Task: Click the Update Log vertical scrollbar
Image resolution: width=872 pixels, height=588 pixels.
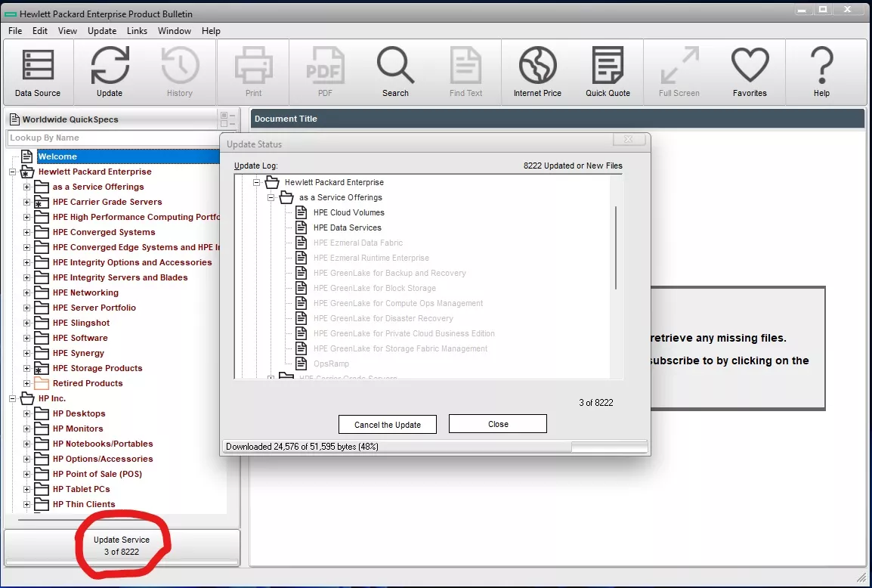Action: pyautogui.click(x=616, y=248)
